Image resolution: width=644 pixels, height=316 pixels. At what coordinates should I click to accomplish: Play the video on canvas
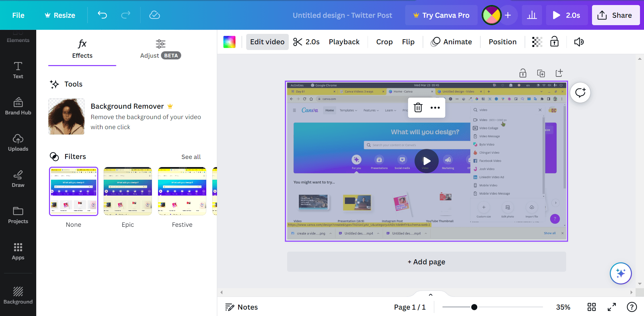click(x=427, y=161)
